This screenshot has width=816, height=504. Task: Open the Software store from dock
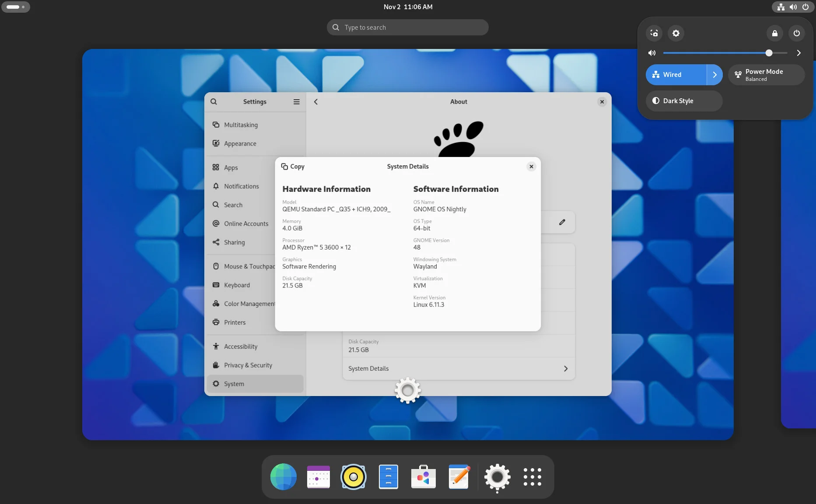pos(423,476)
